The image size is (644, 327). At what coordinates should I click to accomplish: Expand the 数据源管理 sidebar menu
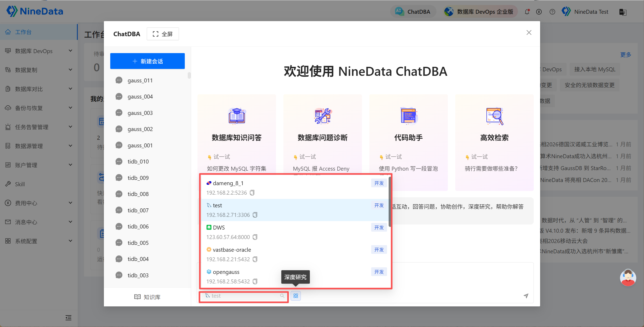39,146
